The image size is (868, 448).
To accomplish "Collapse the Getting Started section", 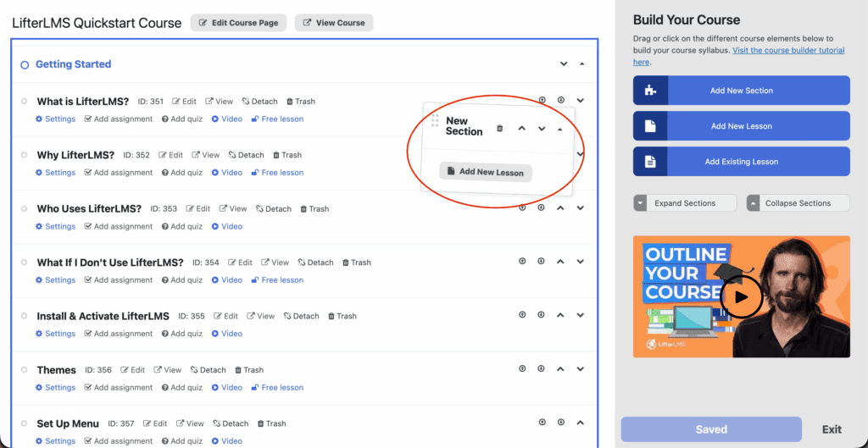I will pyautogui.click(x=581, y=64).
